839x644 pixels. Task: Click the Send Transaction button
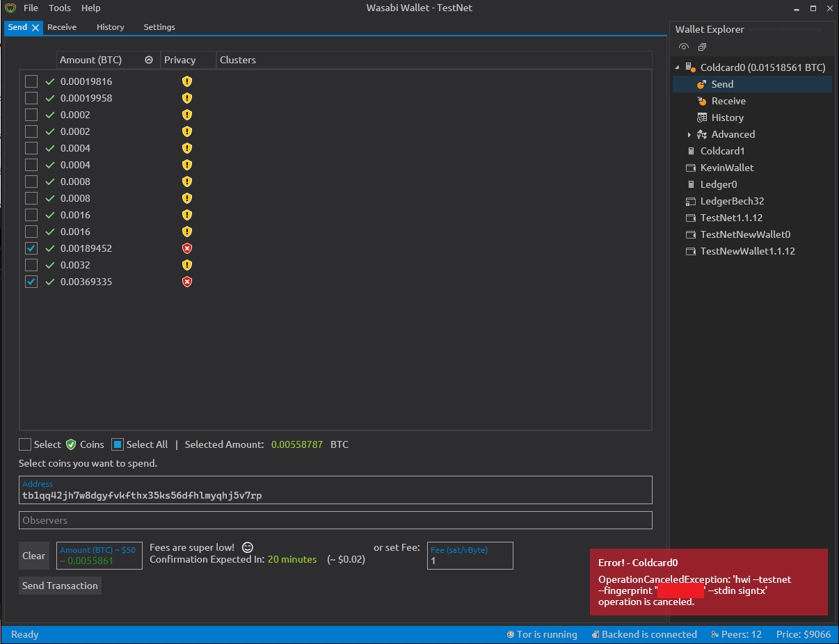point(60,586)
